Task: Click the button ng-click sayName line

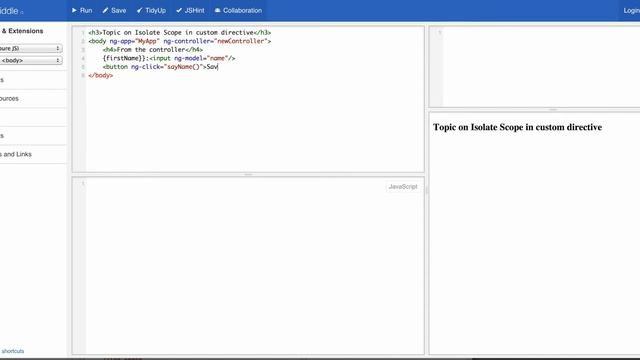Action: [x=160, y=67]
